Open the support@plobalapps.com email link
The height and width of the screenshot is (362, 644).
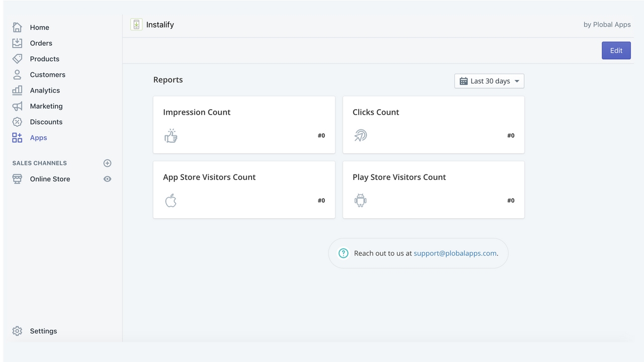click(454, 253)
